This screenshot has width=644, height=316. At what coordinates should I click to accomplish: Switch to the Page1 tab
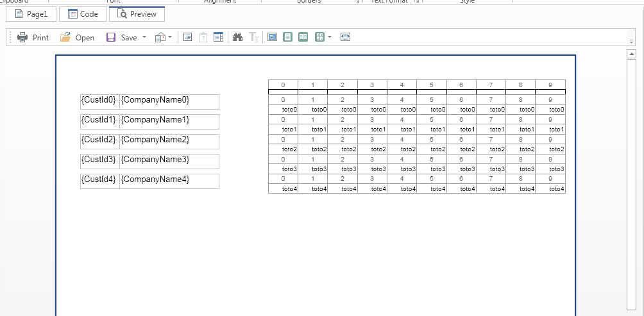coord(31,14)
